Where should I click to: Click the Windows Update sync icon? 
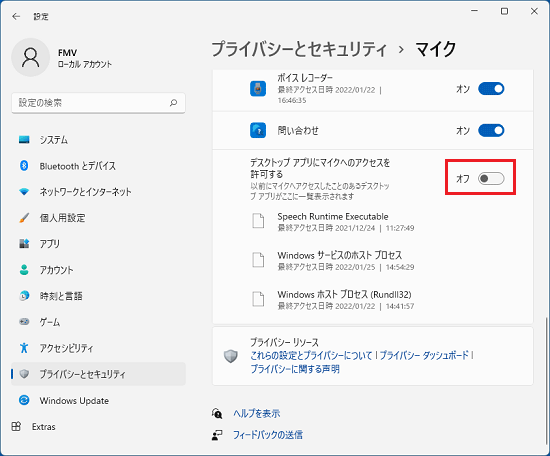[x=24, y=400]
